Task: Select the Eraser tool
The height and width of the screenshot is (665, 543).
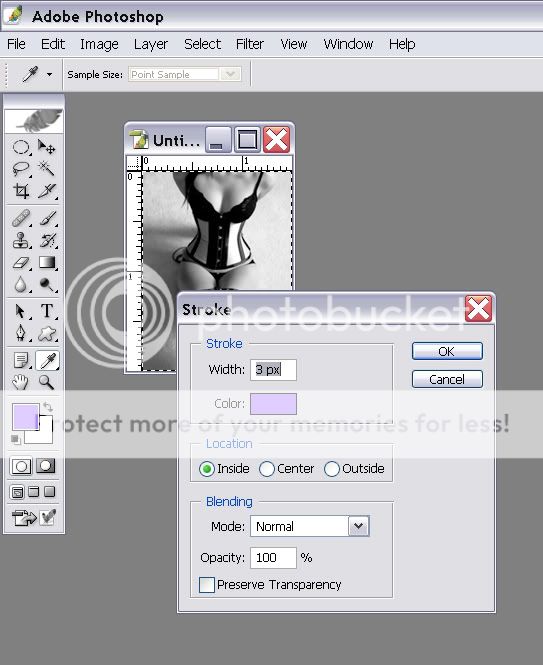Action: (x=21, y=263)
